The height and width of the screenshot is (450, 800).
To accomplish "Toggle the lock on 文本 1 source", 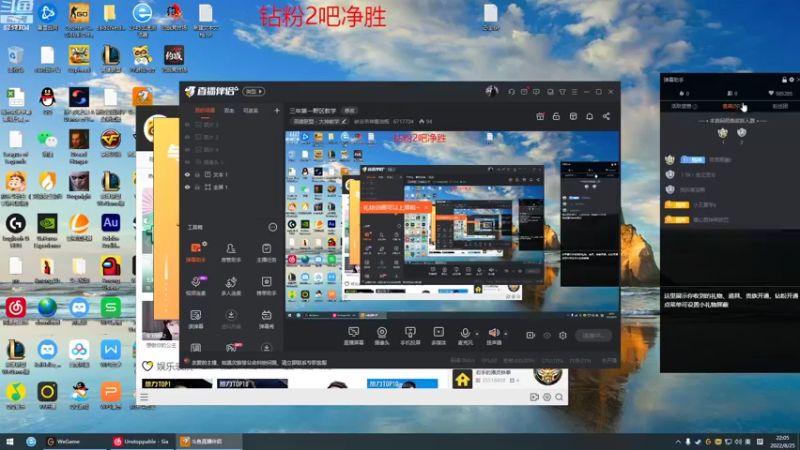I will (197, 174).
